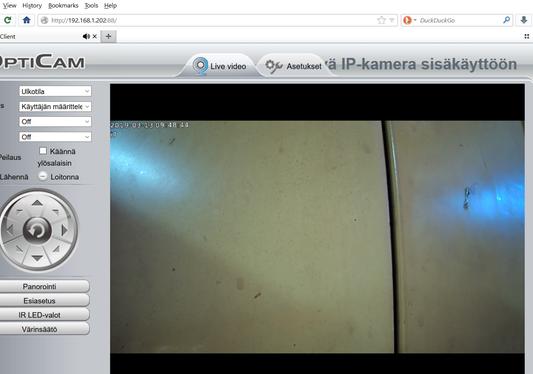This screenshot has height=374, width=533.
Task: Reload the page with the refresh icon
Action: click(7, 20)
